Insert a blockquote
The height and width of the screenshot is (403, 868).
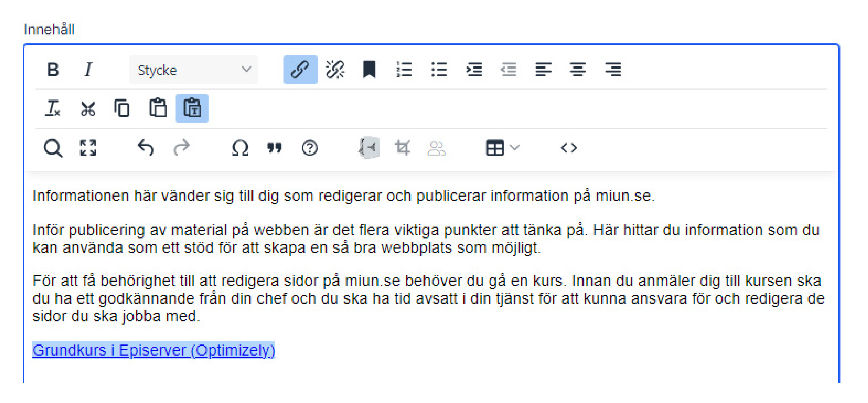point(275,148)
